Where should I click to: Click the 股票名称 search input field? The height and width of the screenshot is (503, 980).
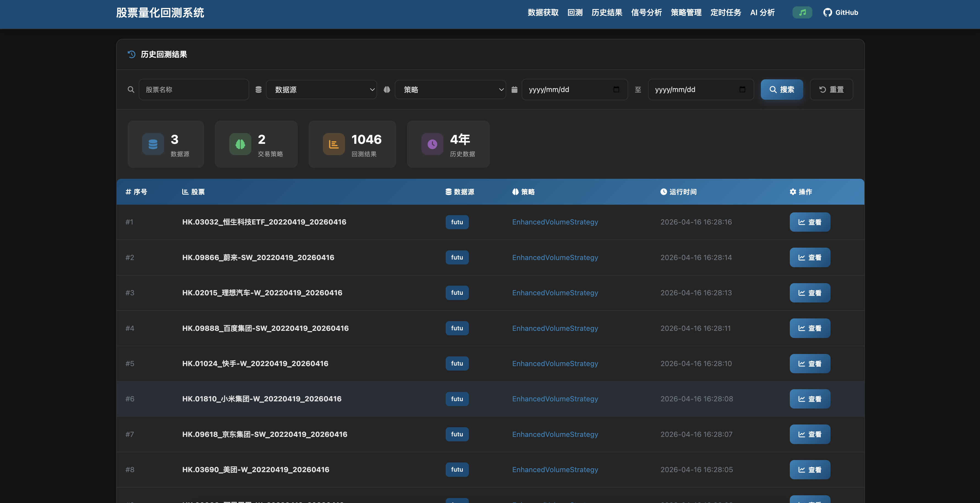point(194,90)
